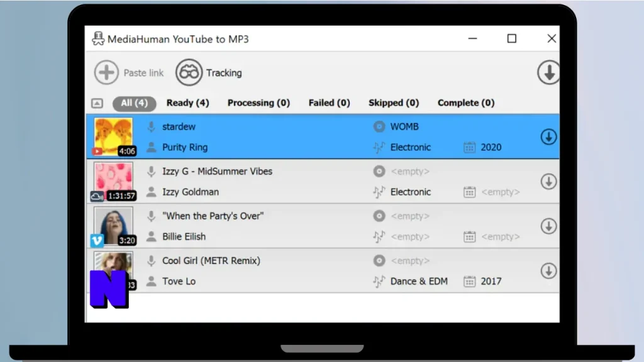Edit the artist field "Izzy Goldman"
The width and height of the screenshot is (644, 362).
pyautogui.click(x=191, y=192)
